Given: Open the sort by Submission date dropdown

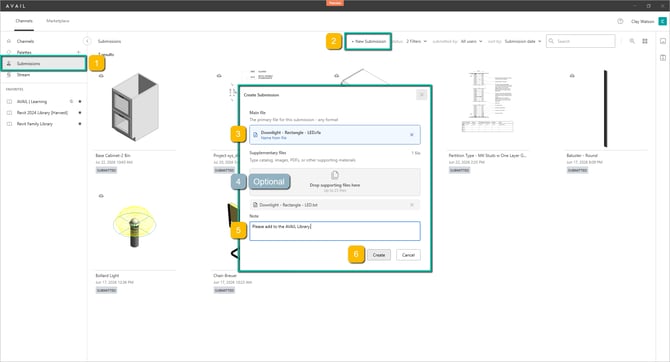Looking at the screenshot, I should pyautogui.click(x=523, y=41).
